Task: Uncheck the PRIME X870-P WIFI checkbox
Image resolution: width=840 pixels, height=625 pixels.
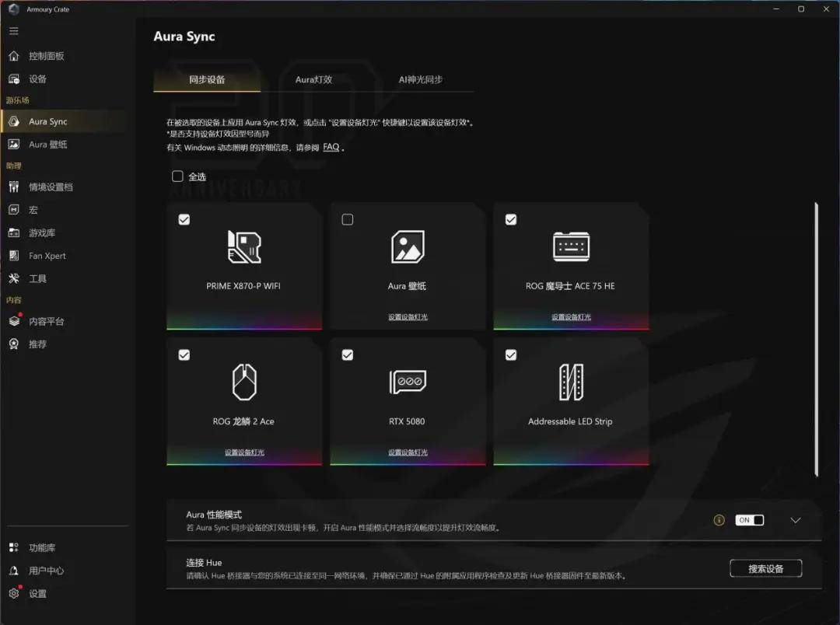Action: (x=184, y=219)
